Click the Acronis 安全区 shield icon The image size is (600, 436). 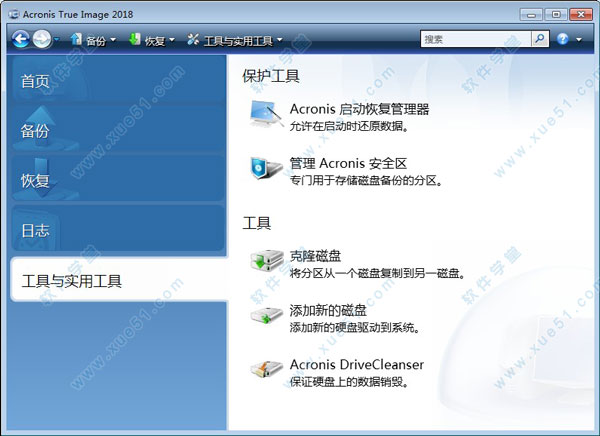[266, 168]
